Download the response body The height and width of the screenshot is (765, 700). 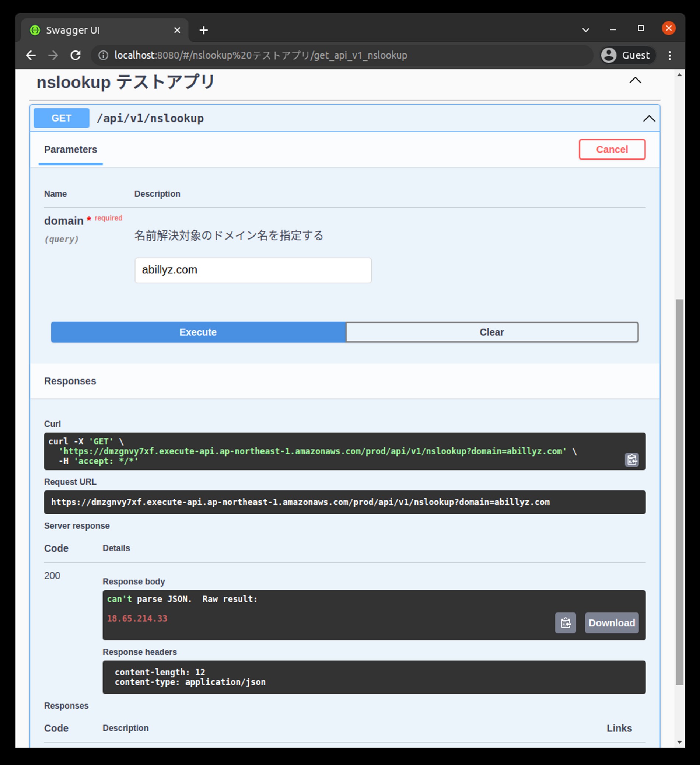coord(611,623)
